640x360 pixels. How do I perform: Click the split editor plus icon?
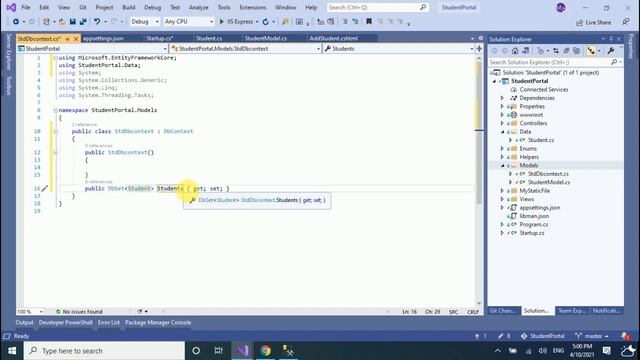click(479, 49)
